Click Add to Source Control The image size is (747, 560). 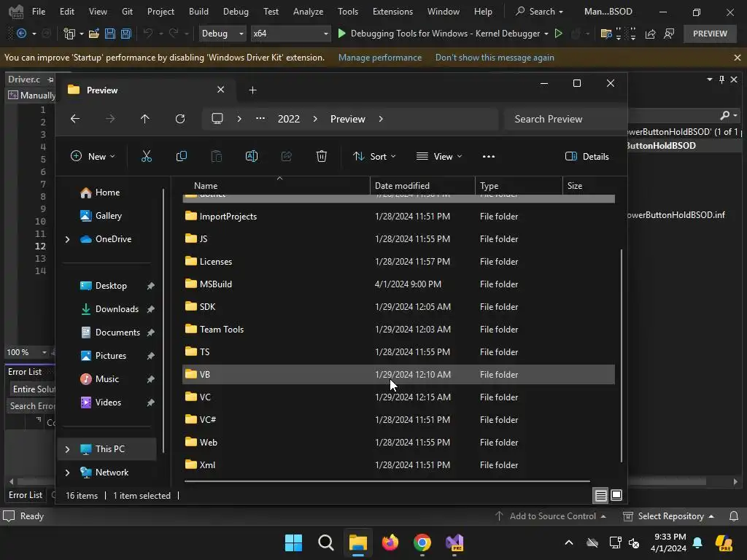(551, 516)
